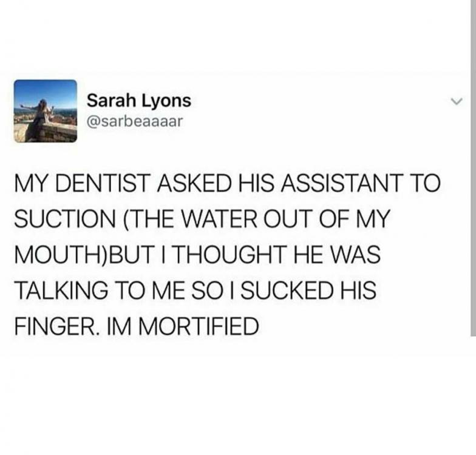476x455 pixels.
Task: Click the word TALKING in the tweet
Action: (x=61, y=290)
